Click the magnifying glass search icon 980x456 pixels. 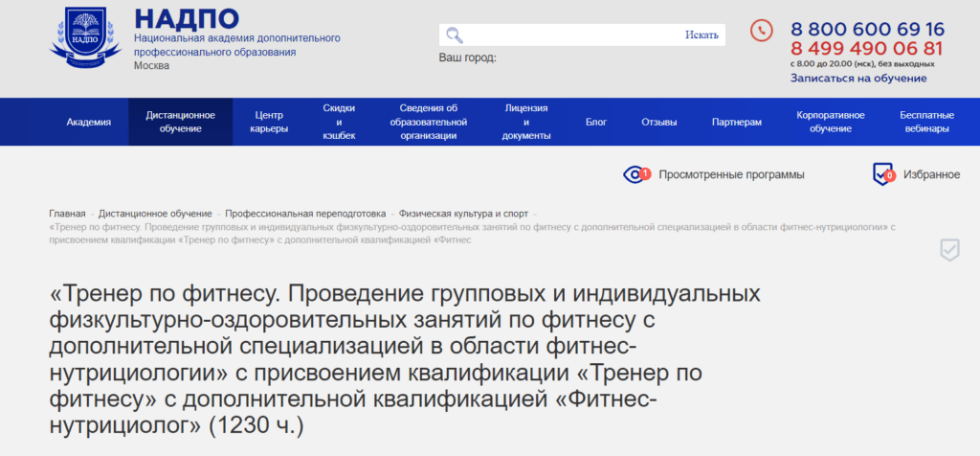[x=454, y=35]
